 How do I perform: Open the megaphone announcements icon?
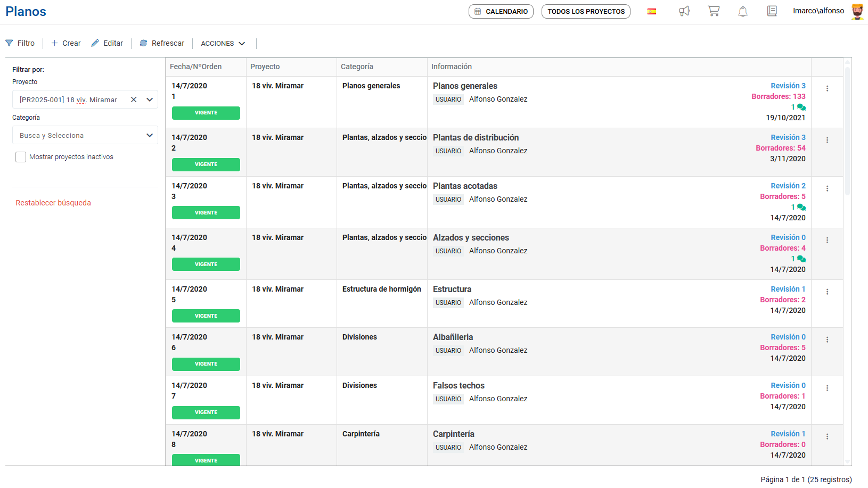point(684,11)
